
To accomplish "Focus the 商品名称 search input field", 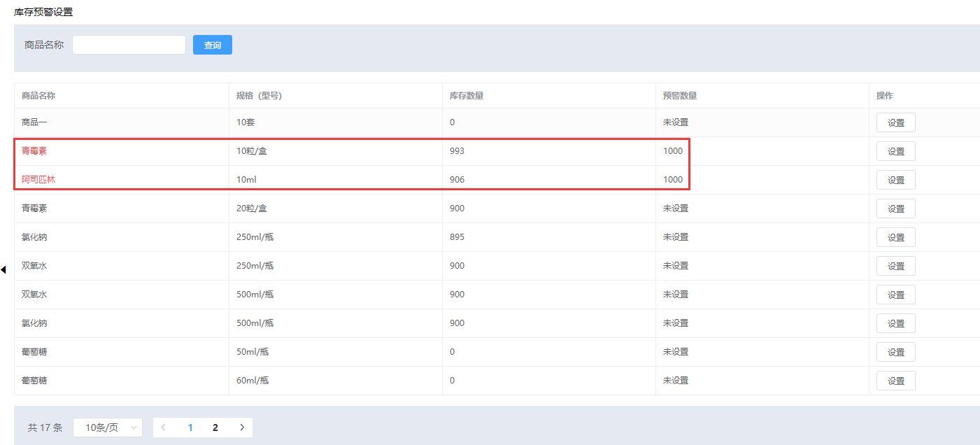I will pyautogui.click(x=129, y=45).
